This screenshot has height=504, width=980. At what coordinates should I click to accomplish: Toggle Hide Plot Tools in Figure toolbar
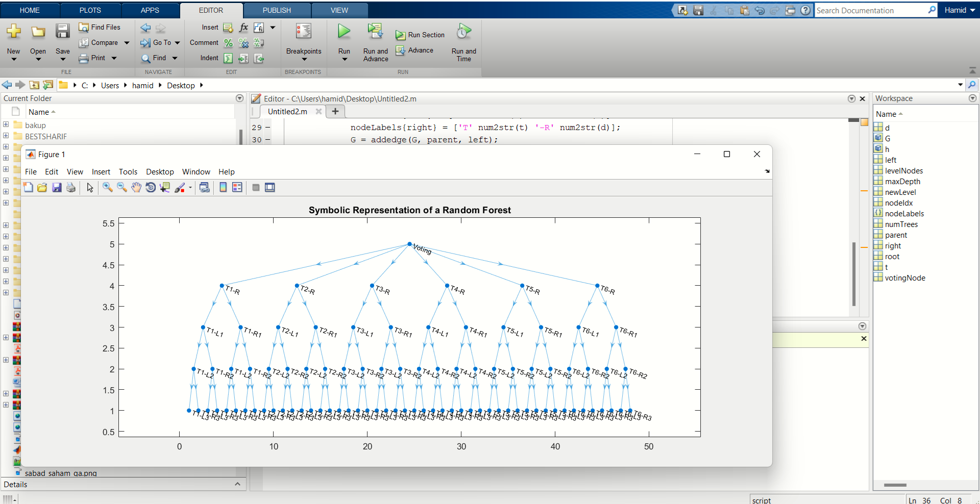(x=256, y=188)
